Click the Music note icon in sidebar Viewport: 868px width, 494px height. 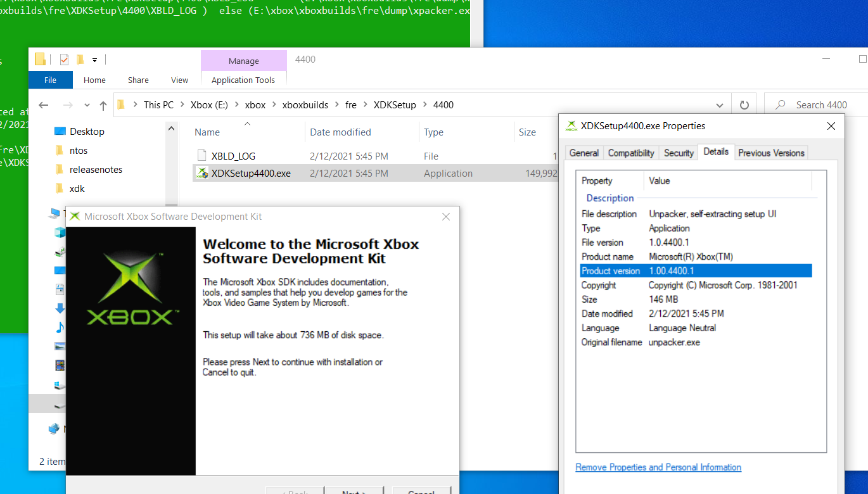point(60,327)
